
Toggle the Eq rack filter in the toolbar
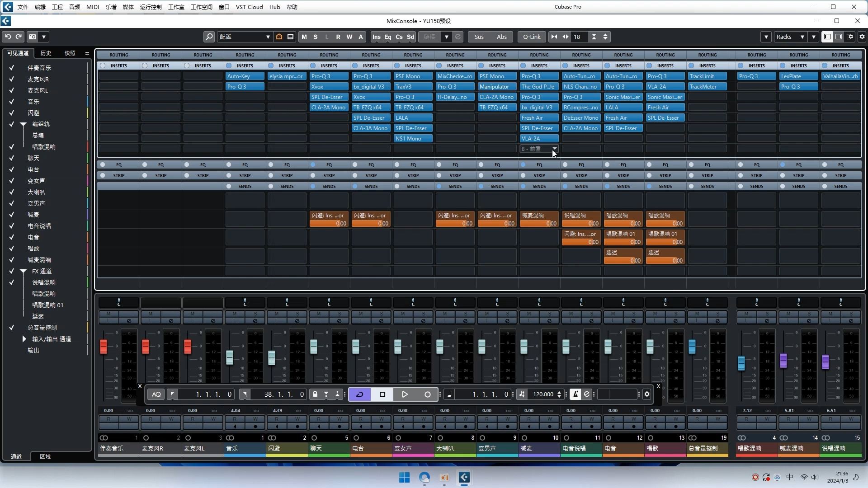click(x=387, y=37)
